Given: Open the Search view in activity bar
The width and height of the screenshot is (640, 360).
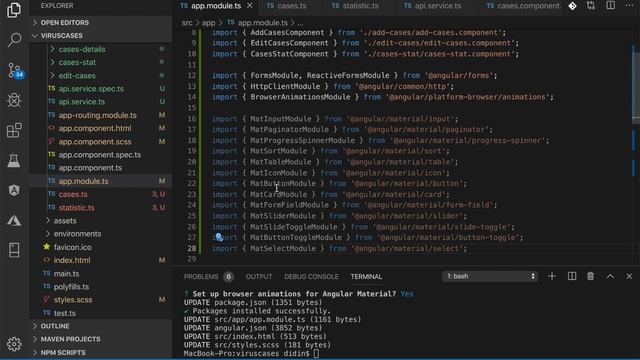Looking at the screenshot, I should coord(14,40).
